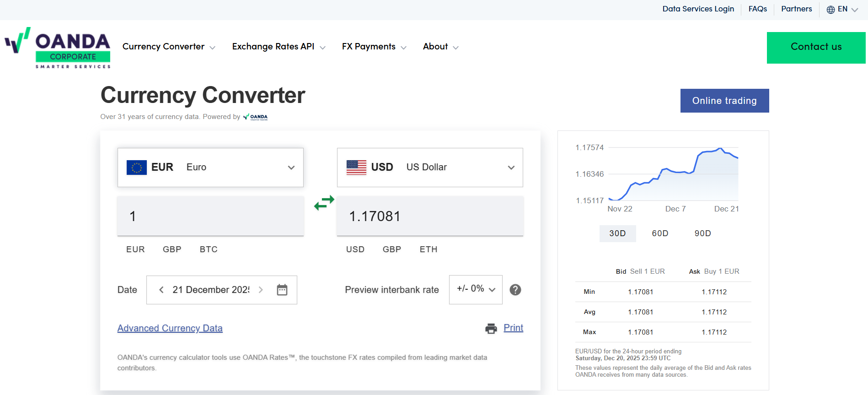Image resolution: width=868 pixels, height=395 pixels.
Task: Click the Preview interbank rate label
Action: pos(392,290)
